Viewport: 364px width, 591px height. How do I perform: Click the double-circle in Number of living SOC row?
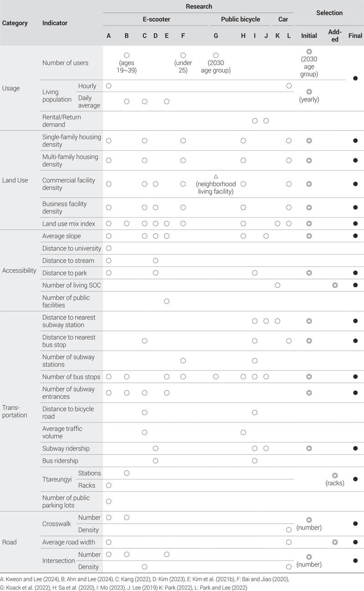[335, 285]
